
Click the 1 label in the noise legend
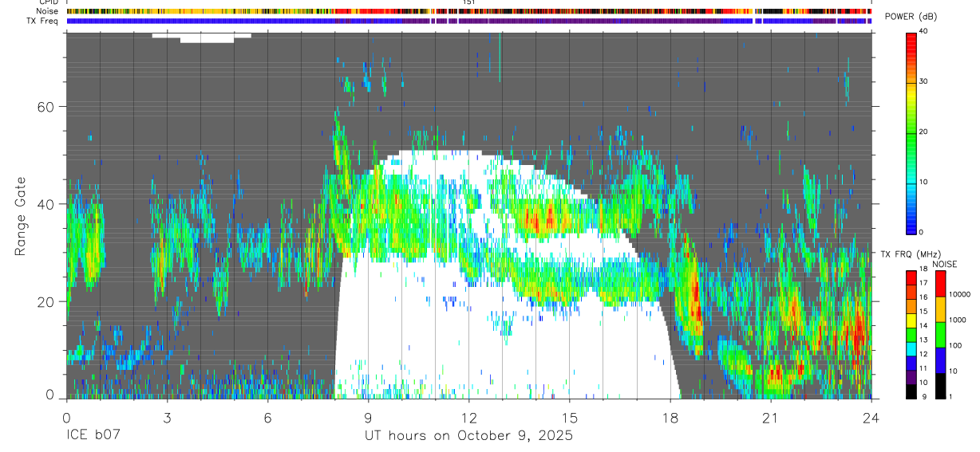pos(949,396)
